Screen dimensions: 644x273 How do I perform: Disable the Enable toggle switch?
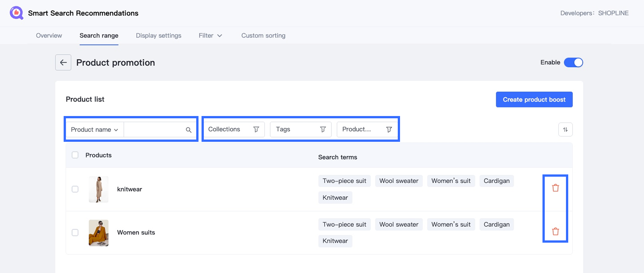click(573, 63)
